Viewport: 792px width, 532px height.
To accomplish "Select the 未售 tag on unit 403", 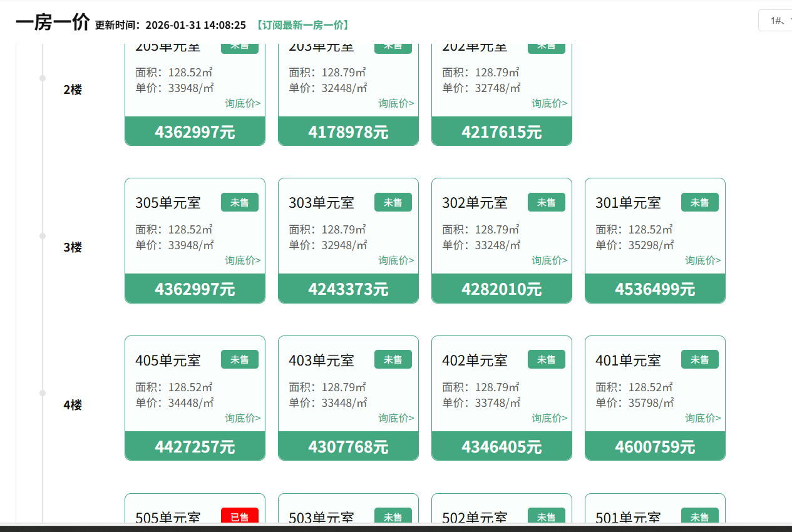I will point(393,360).
